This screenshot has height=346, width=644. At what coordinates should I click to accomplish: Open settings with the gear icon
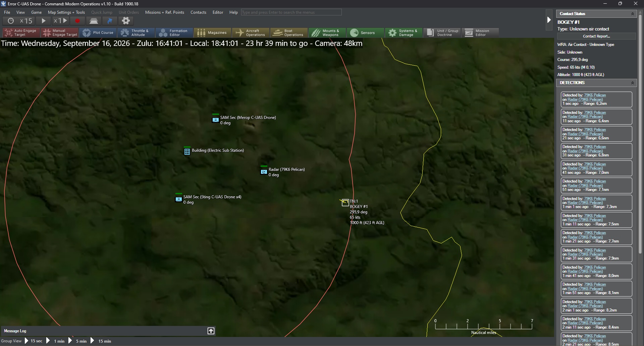click(x=126, y=21)
